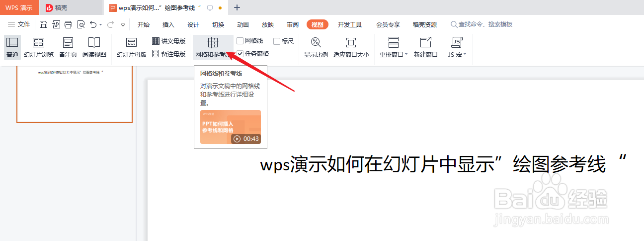Expand the JS 宏 dropdown arrow

[x=465, y=55]
